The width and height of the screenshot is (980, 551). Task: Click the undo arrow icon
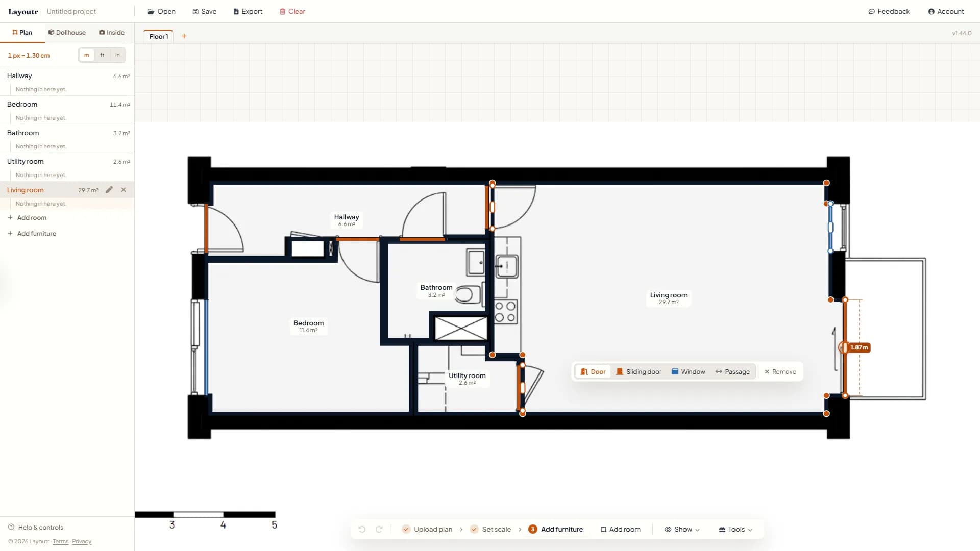point(362,529)
